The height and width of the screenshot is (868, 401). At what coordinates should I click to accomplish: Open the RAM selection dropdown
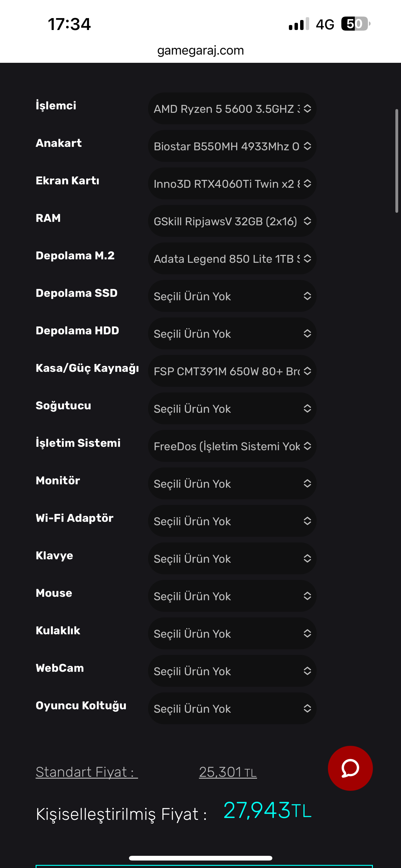pyautogui.click(x=232, y=221)
